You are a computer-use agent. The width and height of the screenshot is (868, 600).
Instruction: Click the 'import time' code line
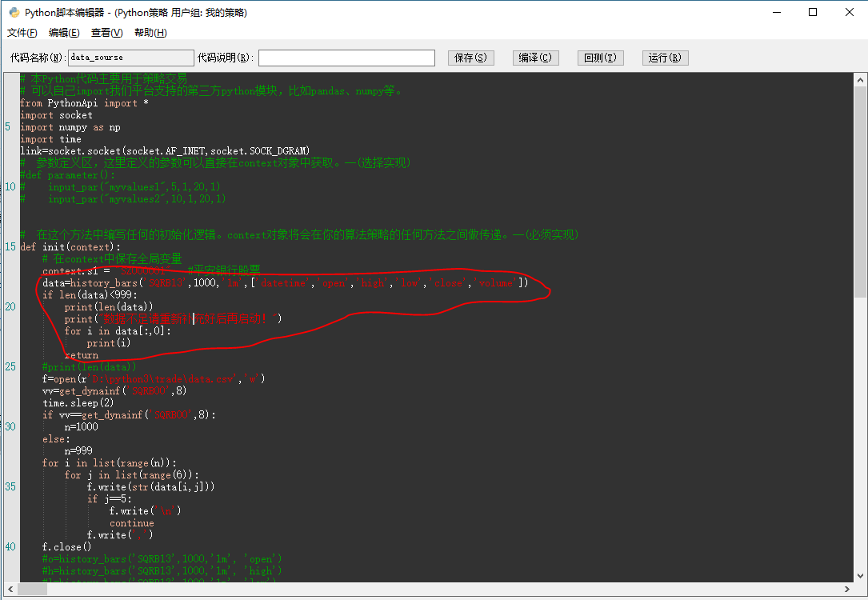pyautogui.click(x=51, y=139)
